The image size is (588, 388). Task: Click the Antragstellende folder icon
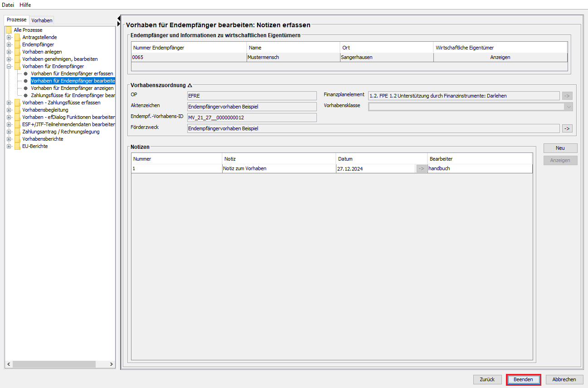click(x=17, y=37)
